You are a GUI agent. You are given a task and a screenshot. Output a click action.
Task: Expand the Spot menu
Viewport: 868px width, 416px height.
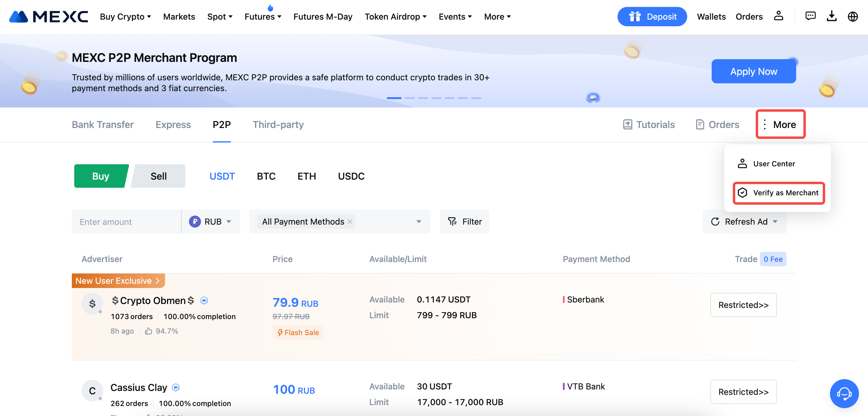[220, 17]
